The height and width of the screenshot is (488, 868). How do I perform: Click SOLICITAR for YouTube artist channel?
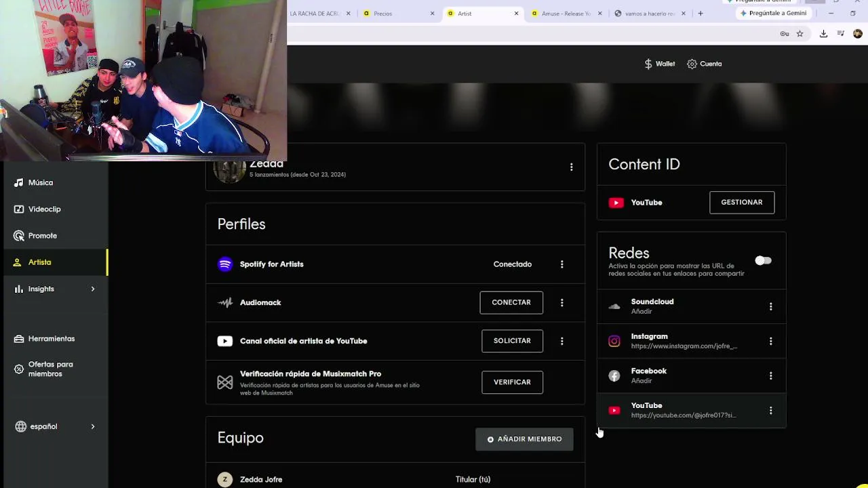coord(512,341)
